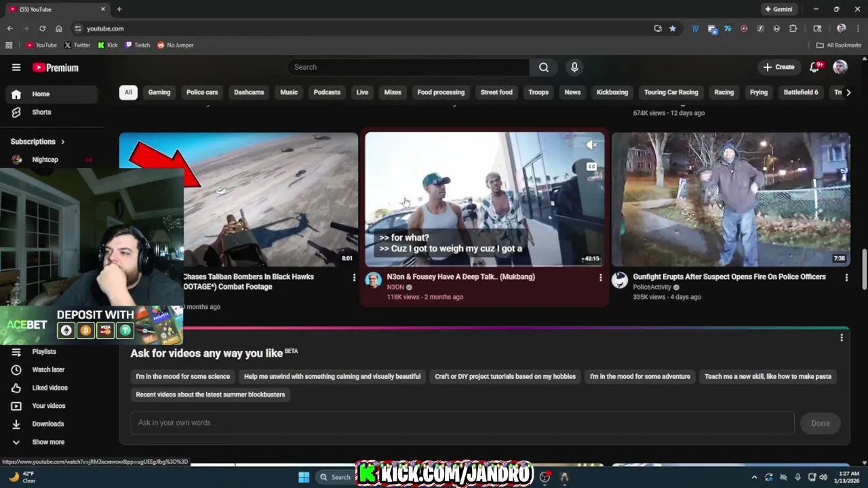Open Liked videos in the sidebar
This screenshot has height=488, width=868.
click(53, 388)
